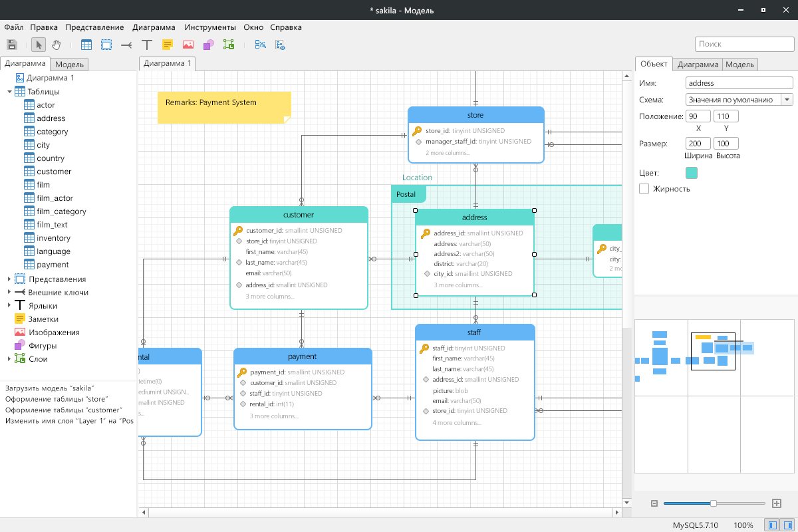Collapse the Таблицы tree node

(9, 92)
